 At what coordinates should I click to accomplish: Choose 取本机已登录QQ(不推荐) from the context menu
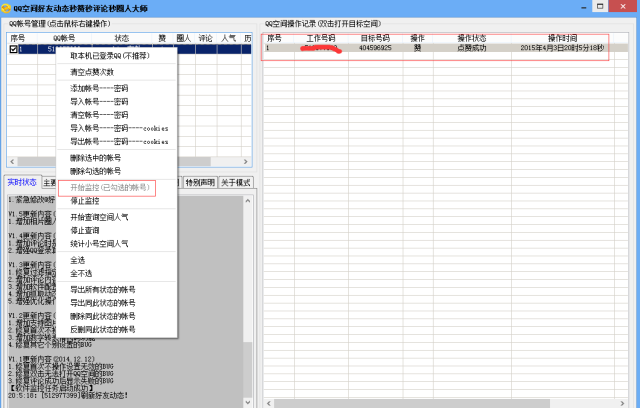pyautogui.click(x=110, y=56)
